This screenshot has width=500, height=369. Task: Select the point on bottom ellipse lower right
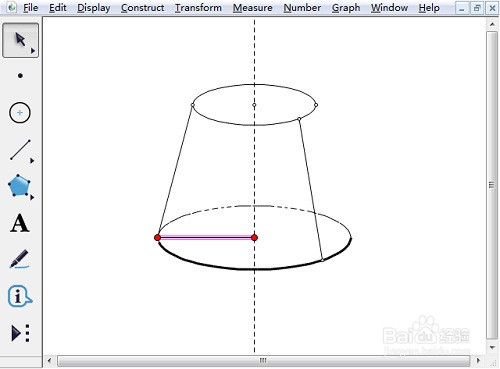[x=322, y=260]
